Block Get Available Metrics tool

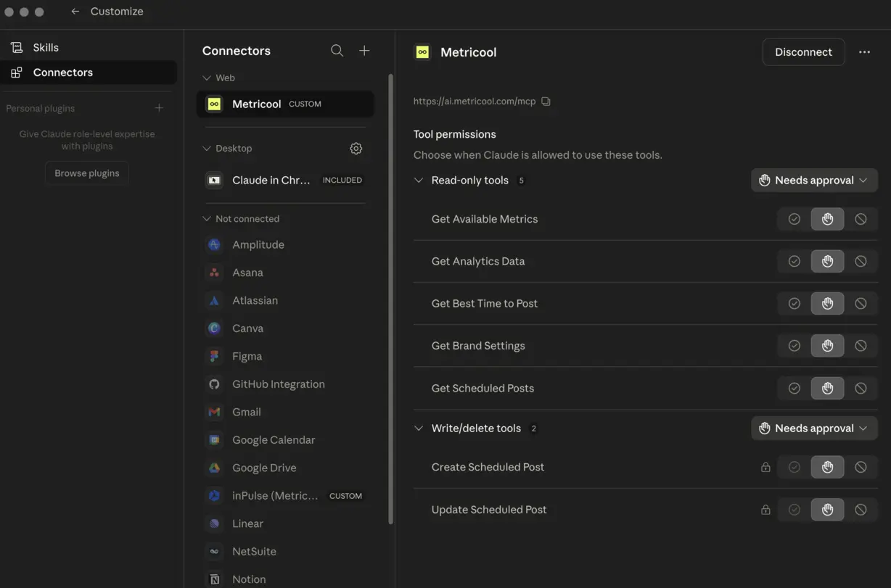[861, 219]
